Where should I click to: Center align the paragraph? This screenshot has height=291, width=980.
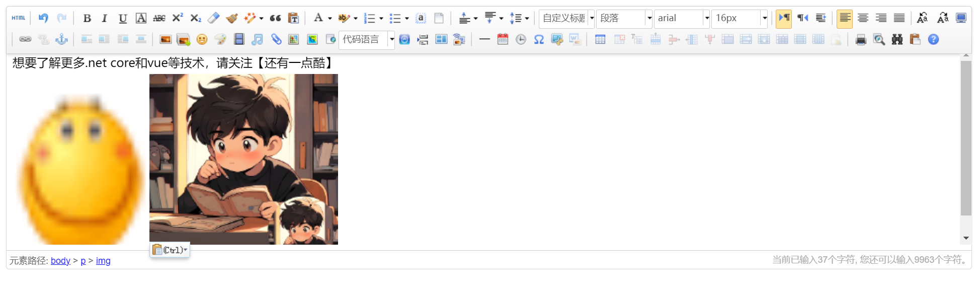tap(863, 18)
